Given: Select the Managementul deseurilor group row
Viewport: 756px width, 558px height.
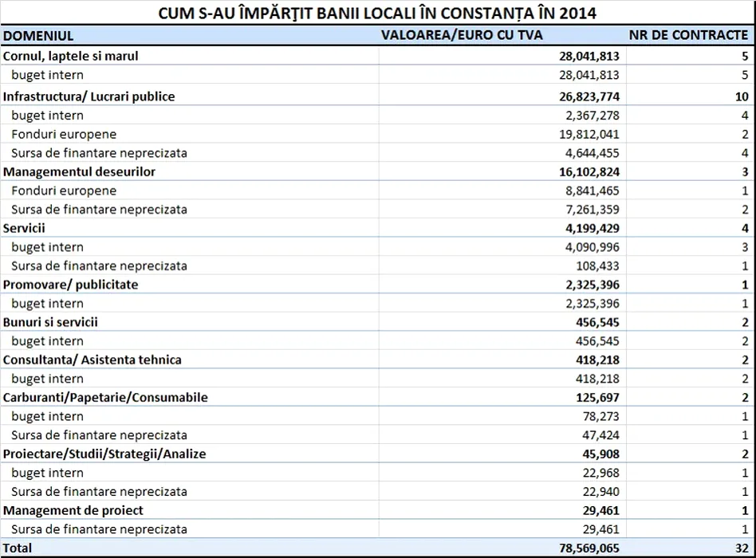Looking at the screenshot, I should (80, 171).
